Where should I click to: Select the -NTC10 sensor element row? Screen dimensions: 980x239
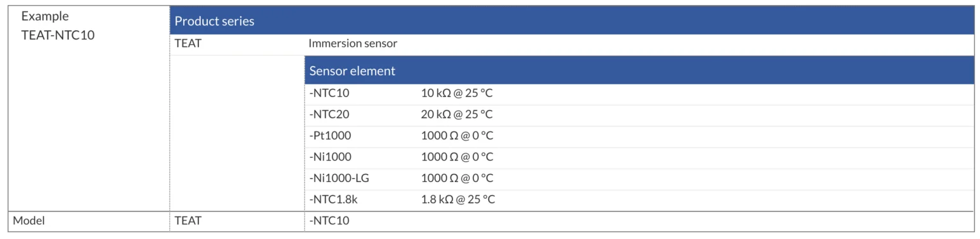tap(639, 93)
